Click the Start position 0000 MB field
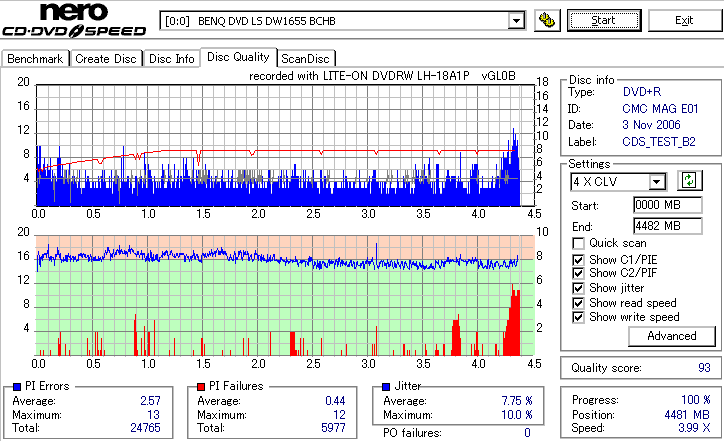724x441 pixels. (x=668, y=205)
